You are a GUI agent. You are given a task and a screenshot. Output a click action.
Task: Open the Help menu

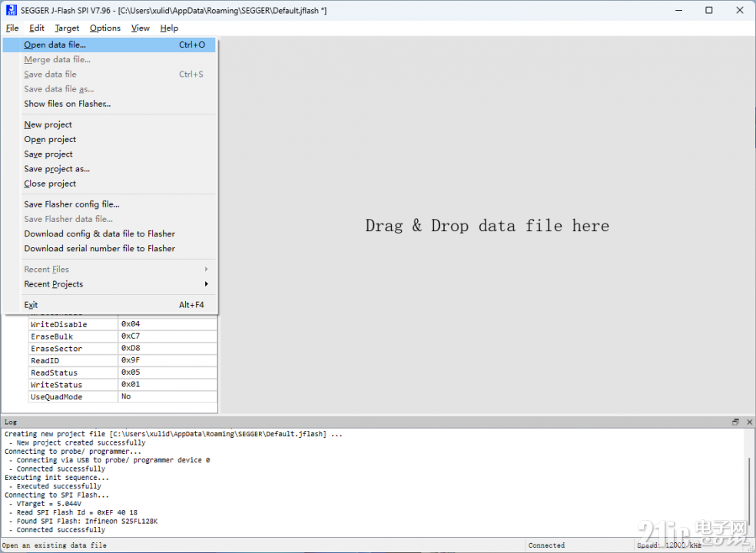pyautogui.click(x=169, y=28)
